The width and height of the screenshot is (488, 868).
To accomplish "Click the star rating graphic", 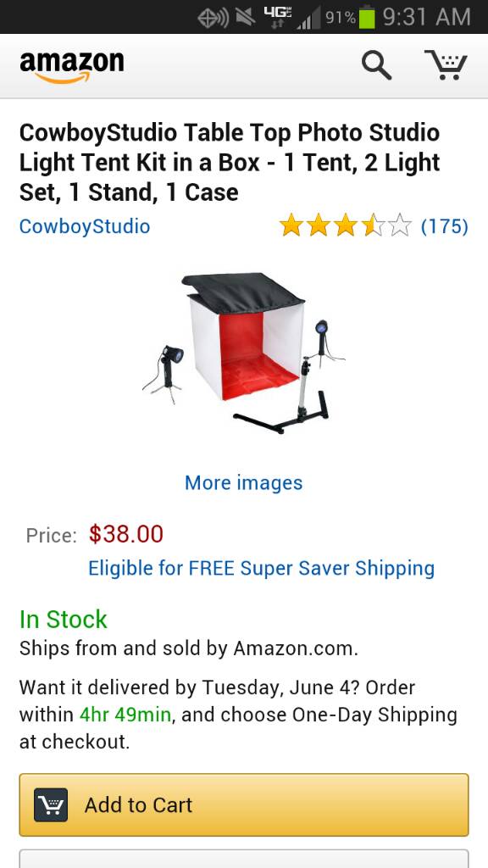I will tap(346, 226).
